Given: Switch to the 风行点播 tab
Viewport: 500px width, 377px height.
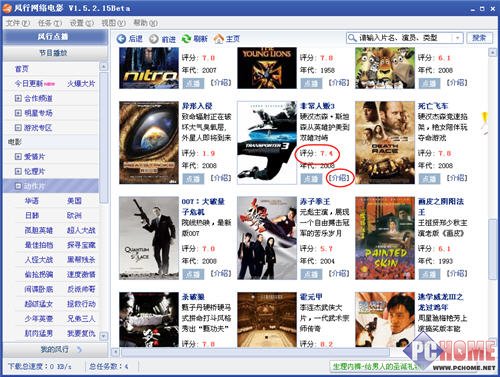Looking at the screenshot, I should [x=55, y=37].
